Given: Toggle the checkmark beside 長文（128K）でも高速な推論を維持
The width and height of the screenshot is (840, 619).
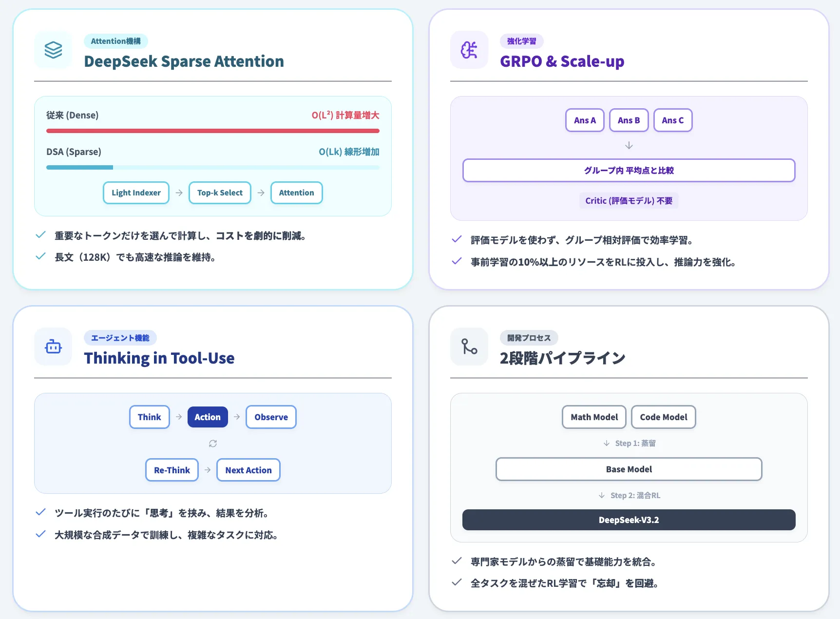Looking at the screenshot, I should [x=40, y=256].
